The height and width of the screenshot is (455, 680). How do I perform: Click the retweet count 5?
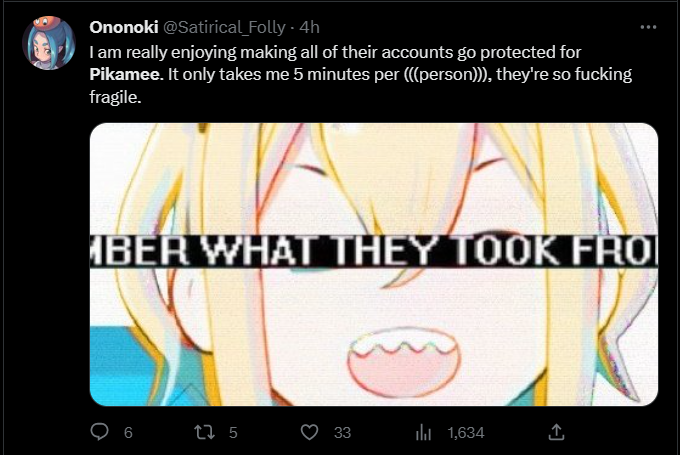tap(232, 432)
